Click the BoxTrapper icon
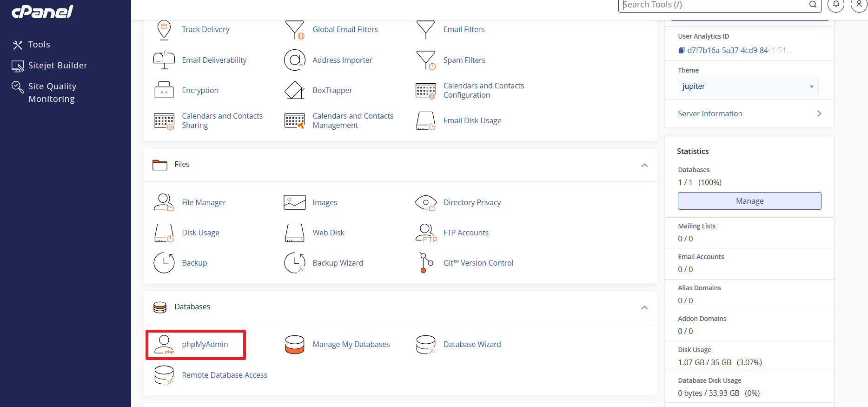The image size is (868, 407). pos(295,90)
